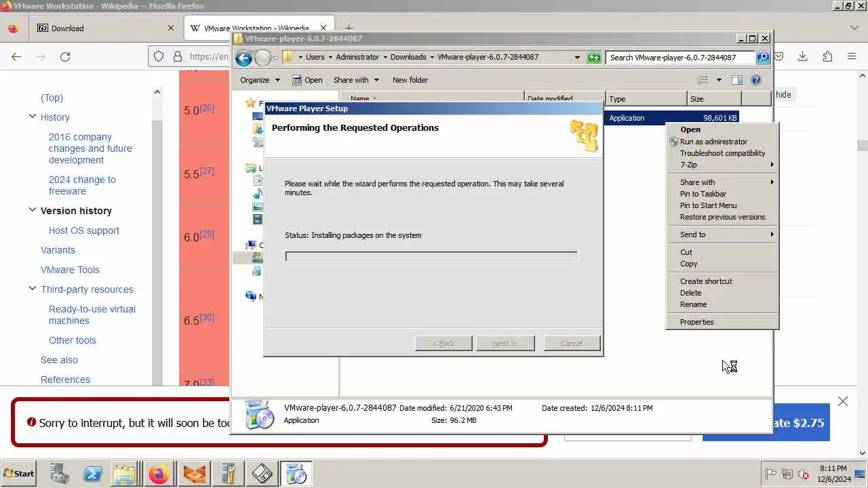The height and width of the screenshot is (488, 868).
Task: Reload the page in Firefox
Action: coord(65,57)
